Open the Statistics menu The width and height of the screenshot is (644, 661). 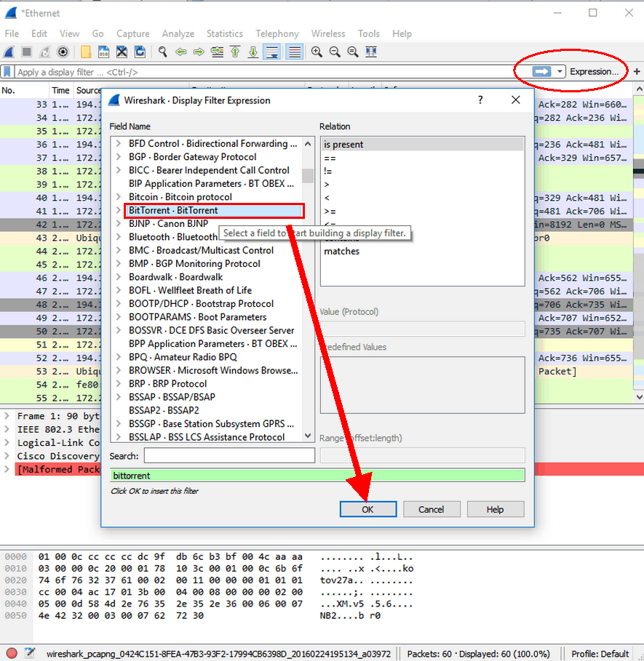click(x=224, y=33)
